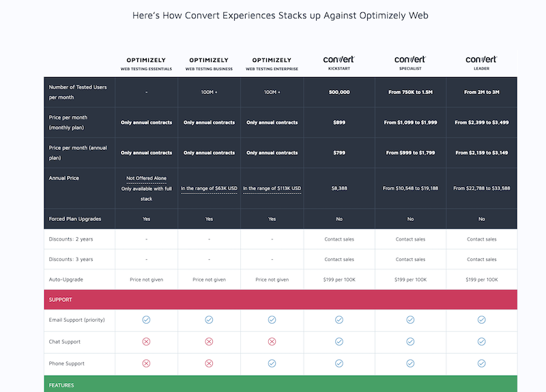Click Chat Support cross icon under Optimizely Enterprise
Image resolution: width=546 pixels, height=392 pixels.
tap(272, 342)
